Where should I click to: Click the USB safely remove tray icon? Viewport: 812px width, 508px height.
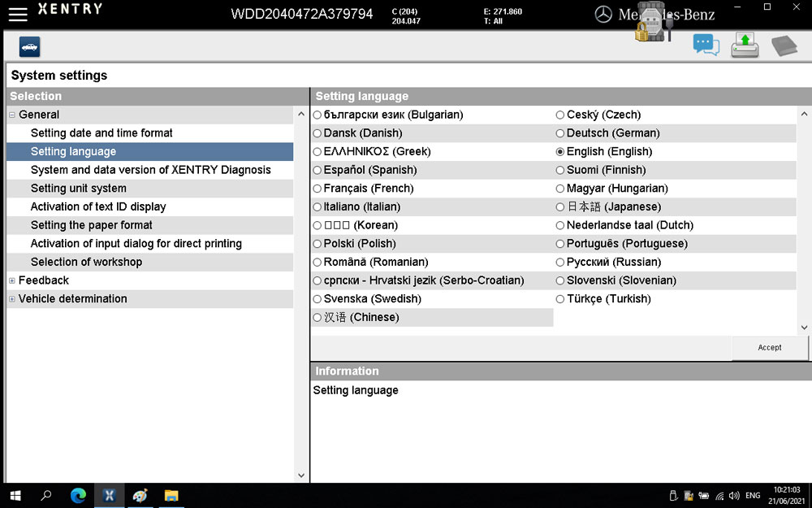(x=673, y=496)
